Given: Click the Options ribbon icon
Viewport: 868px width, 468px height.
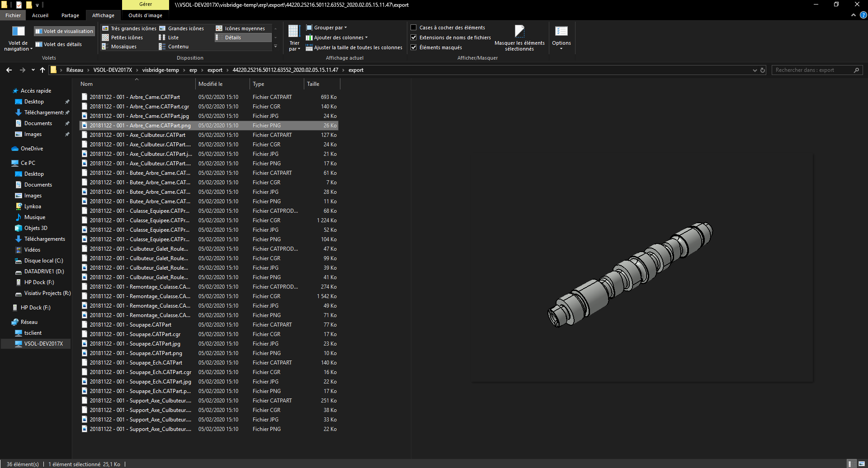Looking at the screenshot, I should (x=561, y=32).
